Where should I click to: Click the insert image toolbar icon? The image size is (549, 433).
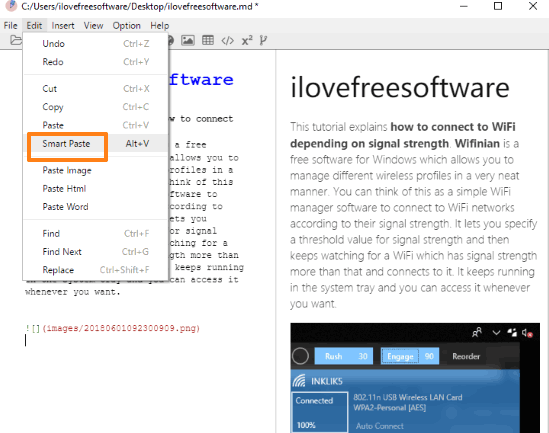[x=188, y=41]
